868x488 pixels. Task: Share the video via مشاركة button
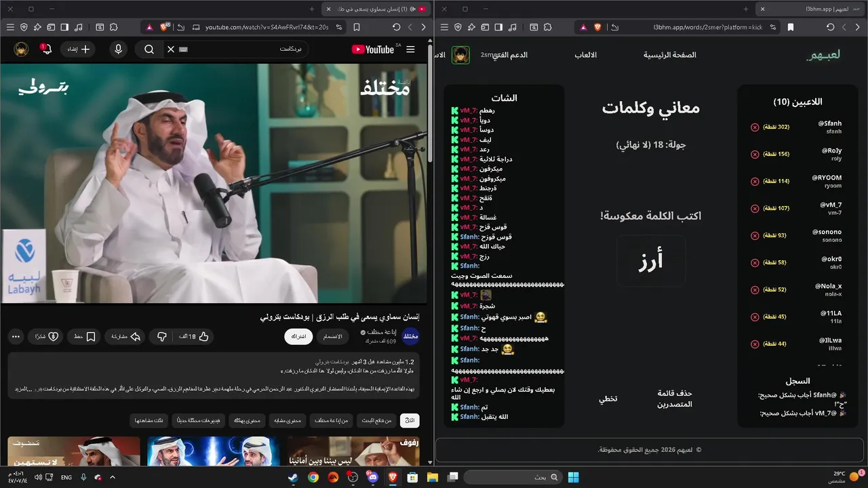pyautogui.click(x=125, y=336)
